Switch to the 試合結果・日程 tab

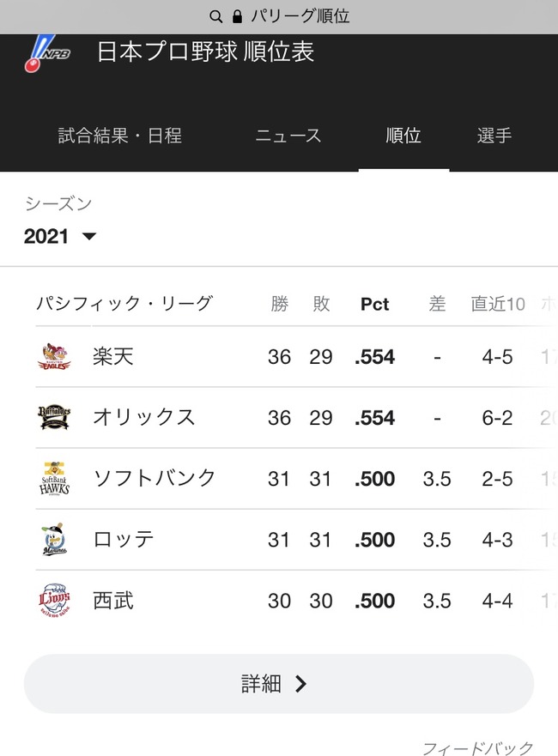[x=119, y=136]
